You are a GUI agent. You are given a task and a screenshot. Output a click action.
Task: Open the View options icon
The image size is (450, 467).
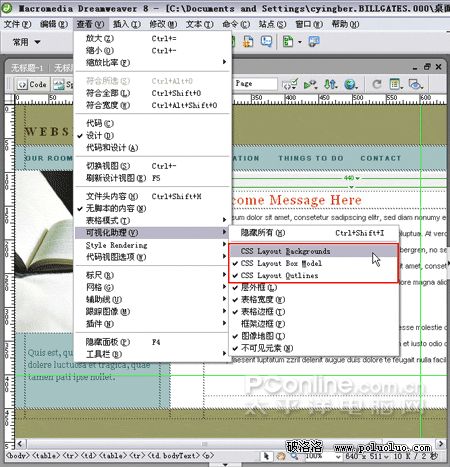coord(396,84)
